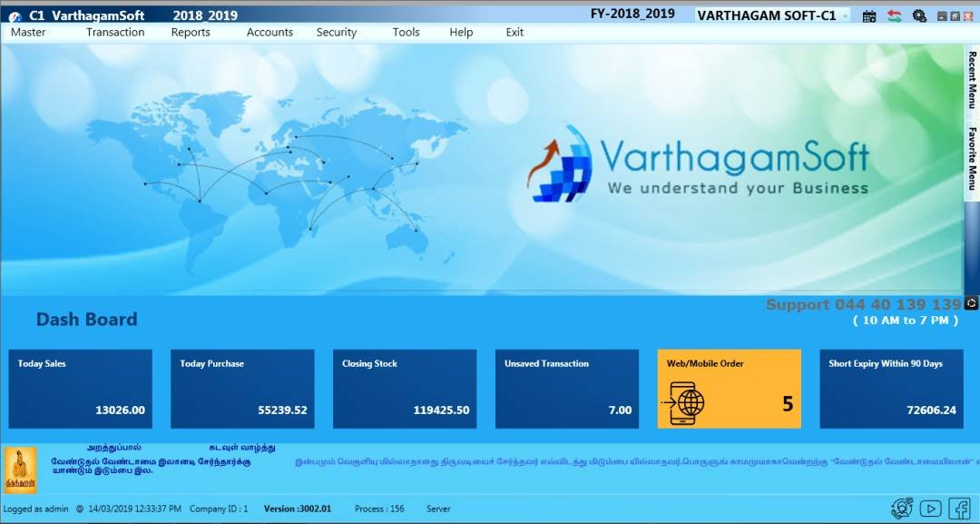The image size is (980, 524).
Task: Open the Tools menu
Action: tap(406, 32)
